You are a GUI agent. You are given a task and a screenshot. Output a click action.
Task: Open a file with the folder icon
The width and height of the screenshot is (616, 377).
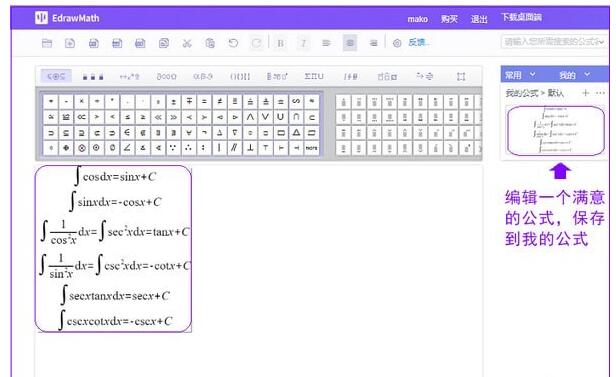[47, 43]
